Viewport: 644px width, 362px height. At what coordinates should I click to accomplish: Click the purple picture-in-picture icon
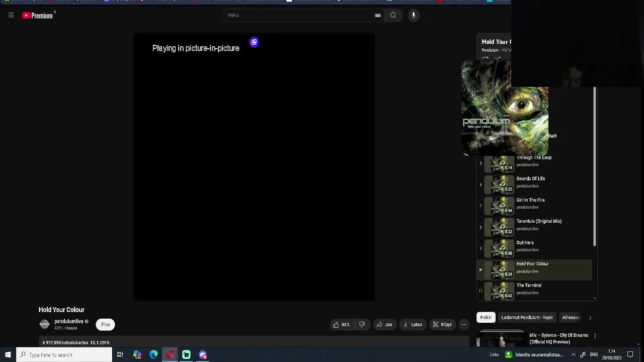tap(254, 42)
